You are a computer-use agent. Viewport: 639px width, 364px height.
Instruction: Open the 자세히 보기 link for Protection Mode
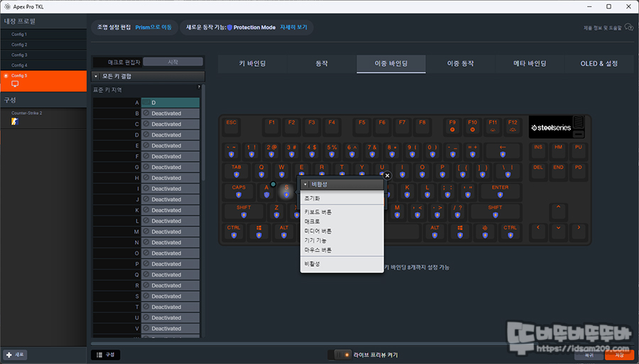click(293, 27)
